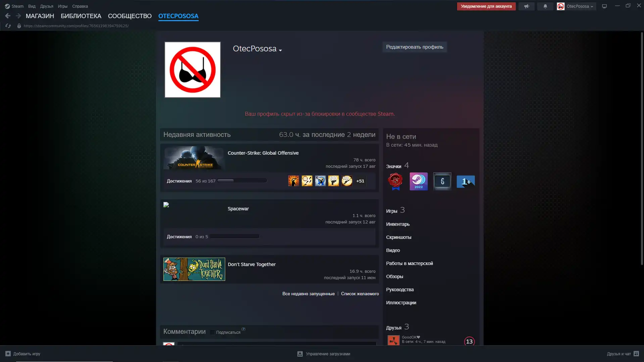Click the forward navigation arrow

click(x=18, y=16)
